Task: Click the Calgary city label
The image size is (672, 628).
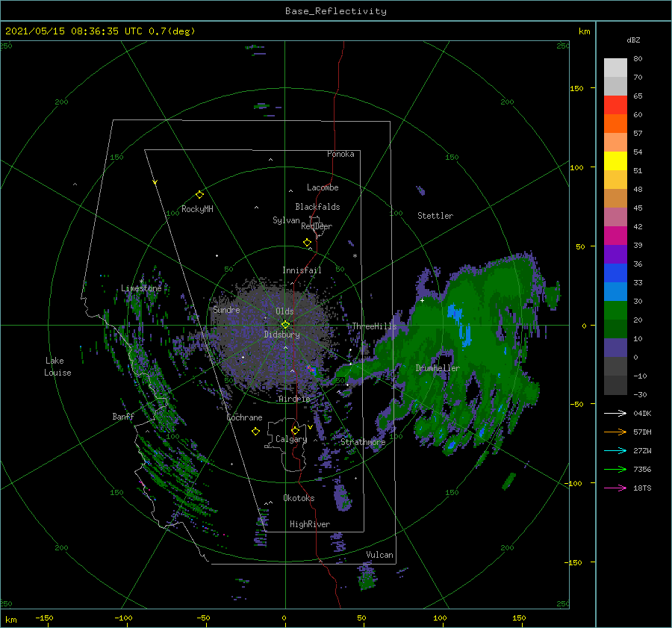Action: pos(291,439)
